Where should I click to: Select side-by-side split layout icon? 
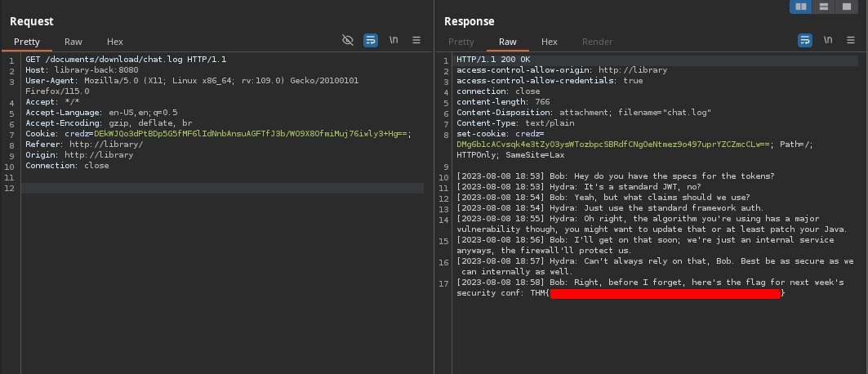pos(801,7)
